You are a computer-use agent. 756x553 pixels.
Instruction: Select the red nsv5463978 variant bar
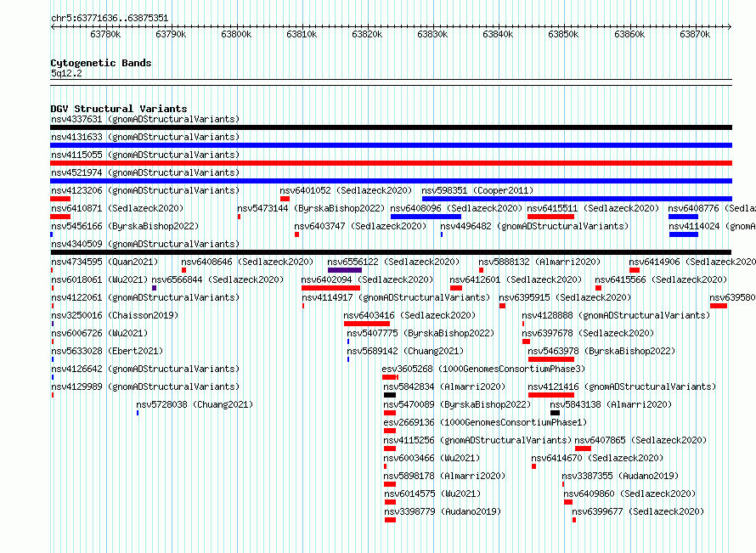coord(551,359)
